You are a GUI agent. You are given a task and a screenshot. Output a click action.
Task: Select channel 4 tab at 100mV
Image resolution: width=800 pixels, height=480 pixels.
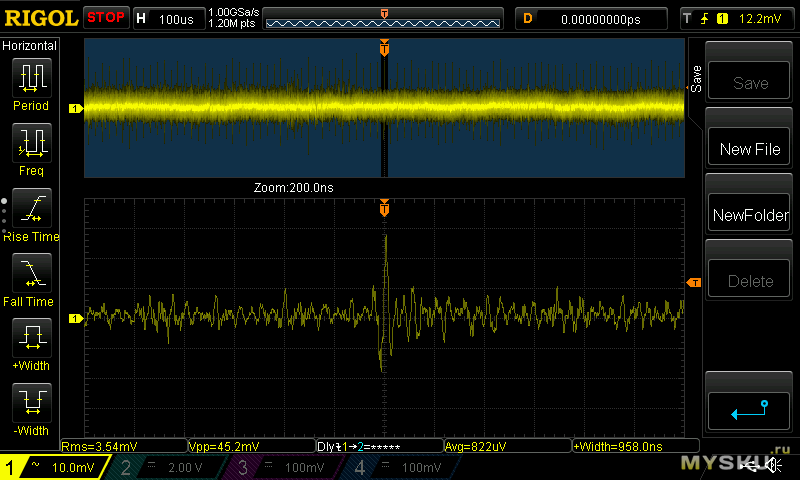tap(399, 467)
